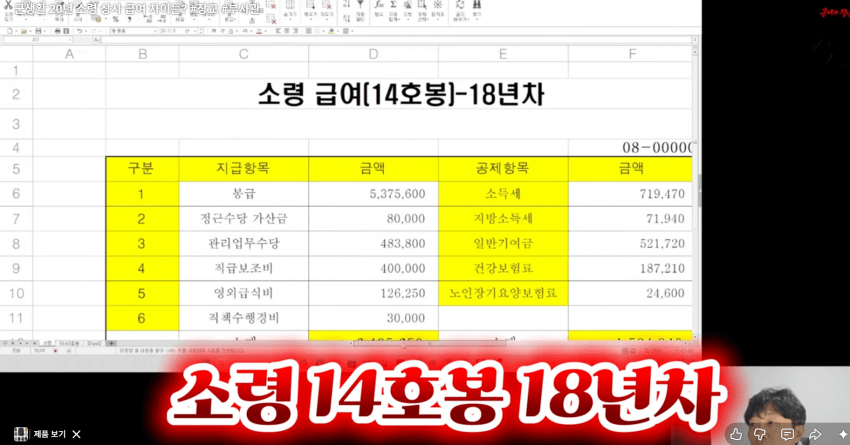Viewport: 850px width, 445px height.
Task: Open the 제품 보기 products button
Action: point(40,434)
